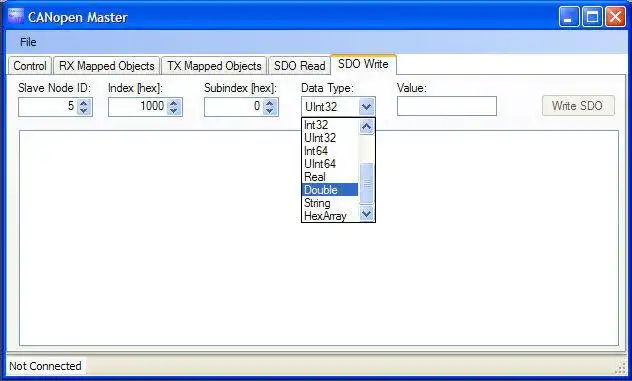Collapse the Data Type dropdown arrow
Screen dimensions: 632x381
click(366, 107)
